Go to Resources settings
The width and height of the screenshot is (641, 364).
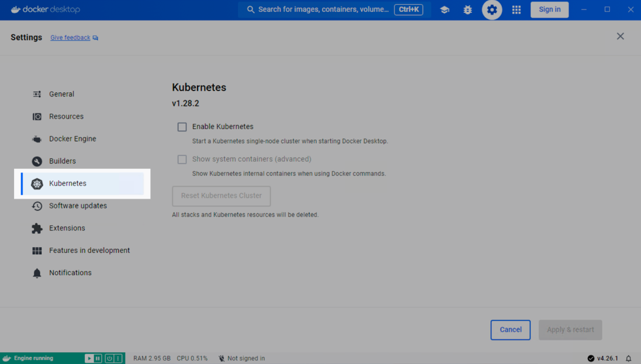pyautogui.click(x=66, y=116)
